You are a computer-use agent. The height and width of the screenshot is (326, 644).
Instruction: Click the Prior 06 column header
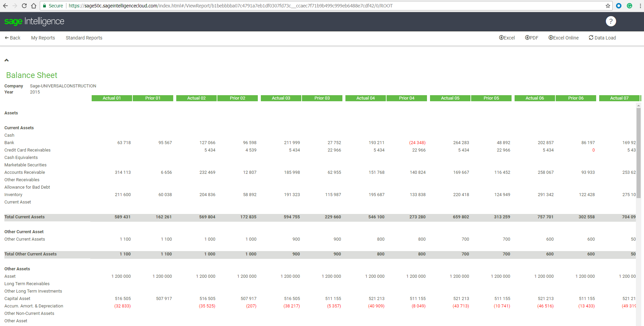click(x=576, y=98)
